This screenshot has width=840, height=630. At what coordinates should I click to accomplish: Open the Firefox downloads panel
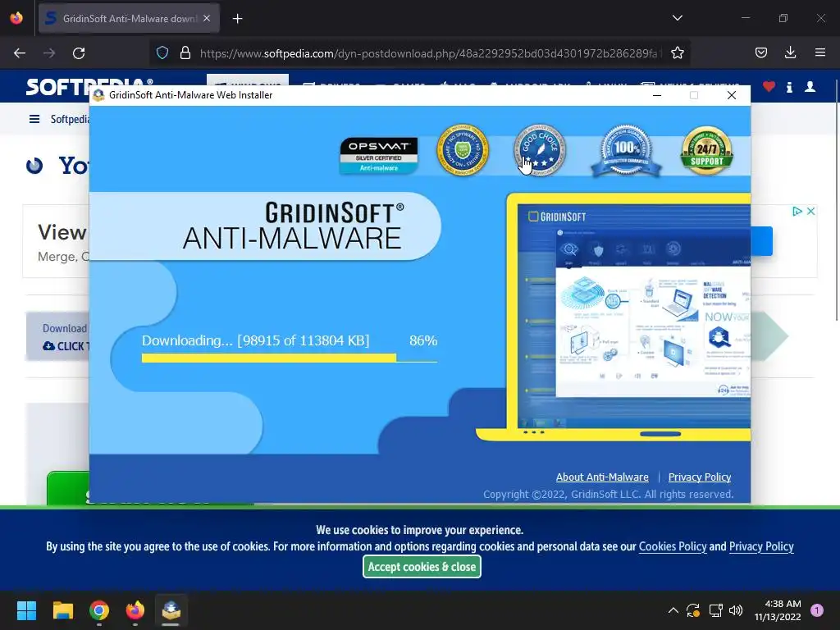tap(790, 52)
